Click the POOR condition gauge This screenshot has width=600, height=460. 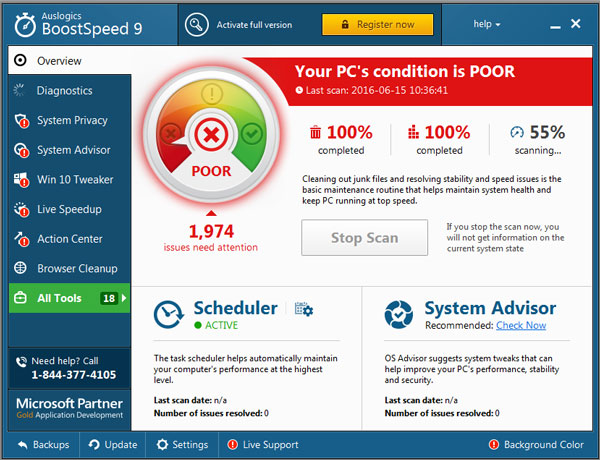211,134
